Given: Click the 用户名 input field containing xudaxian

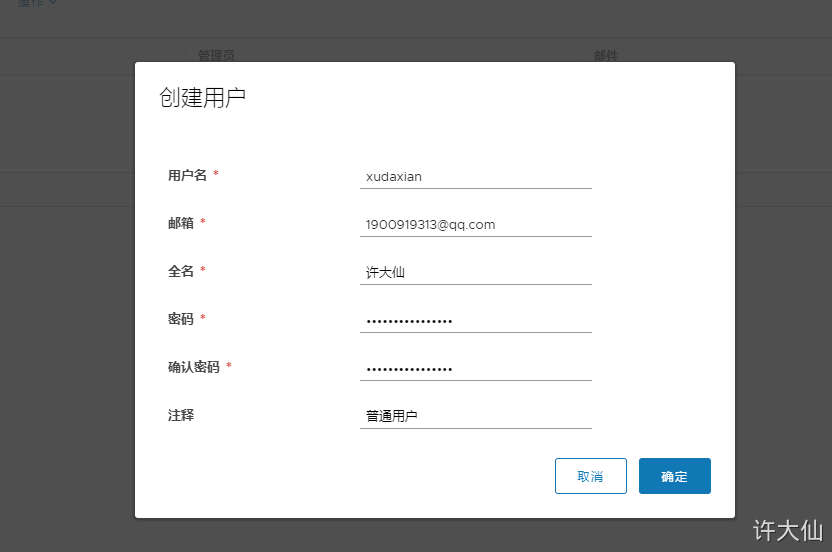Looking at the screenshot, I should 475,177.
